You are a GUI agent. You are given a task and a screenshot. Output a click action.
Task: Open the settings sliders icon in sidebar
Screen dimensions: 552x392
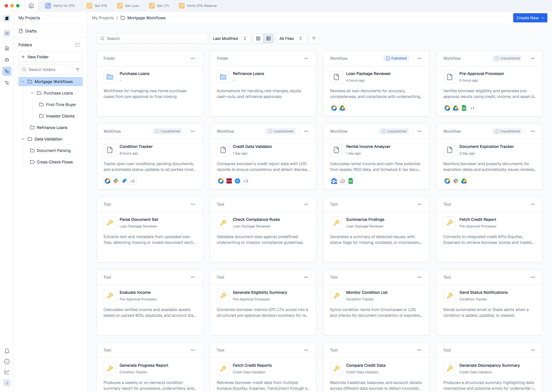(x=7, y=83)
